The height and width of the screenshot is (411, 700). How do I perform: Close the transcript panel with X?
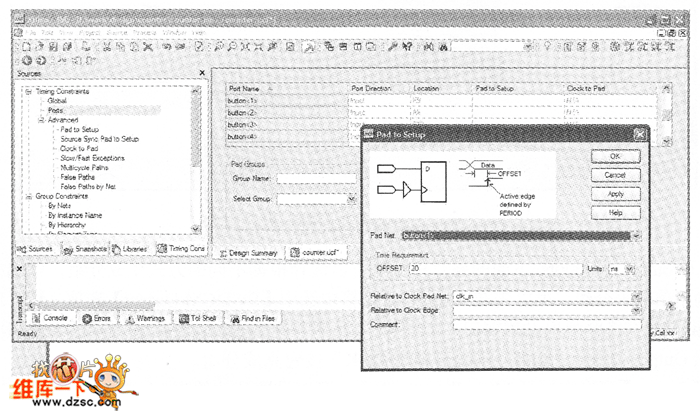(20, 269)
